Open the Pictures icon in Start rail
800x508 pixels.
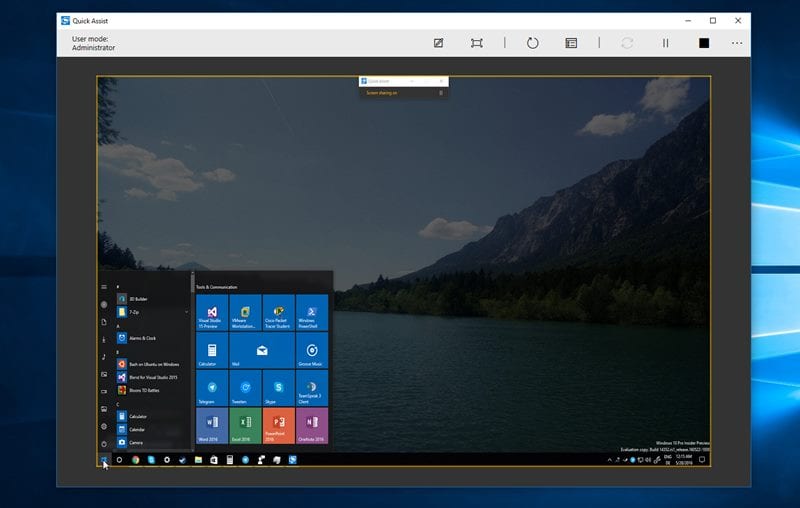coord(104,374)
